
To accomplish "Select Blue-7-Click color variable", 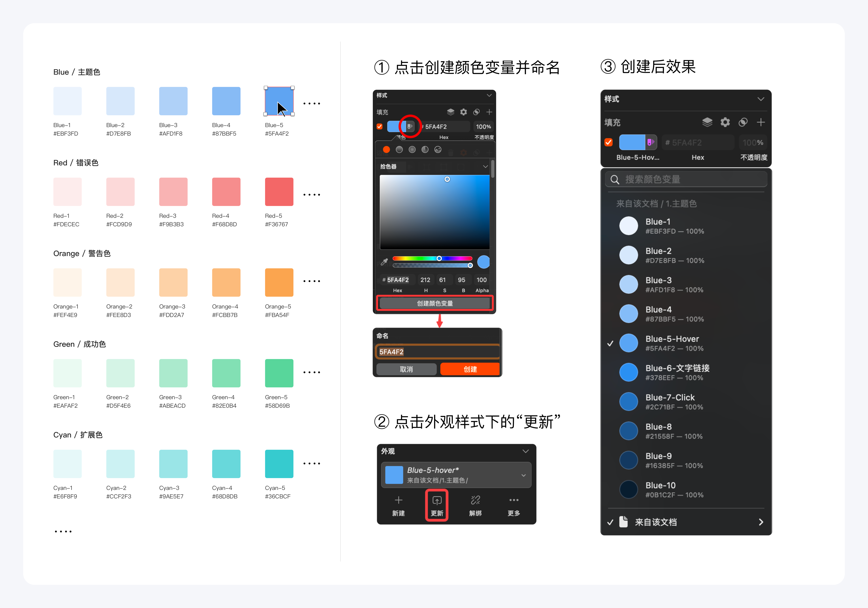I will [686, 402].
